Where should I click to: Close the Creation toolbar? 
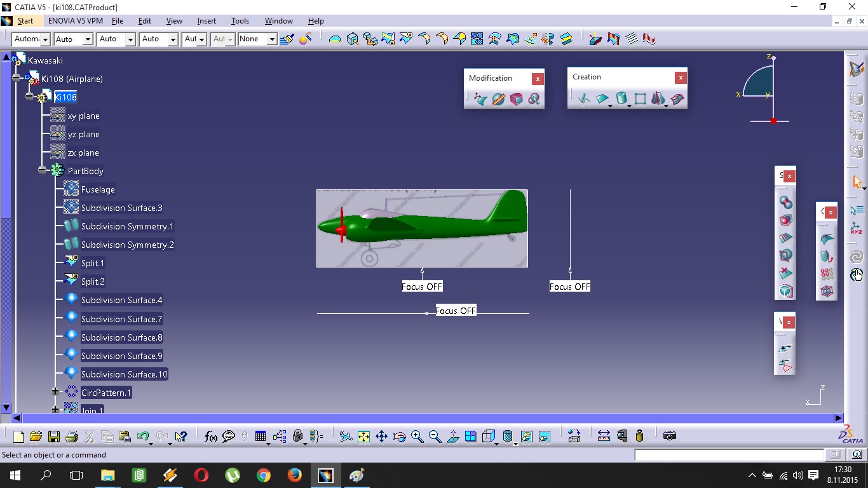click(x=681, y=78)
